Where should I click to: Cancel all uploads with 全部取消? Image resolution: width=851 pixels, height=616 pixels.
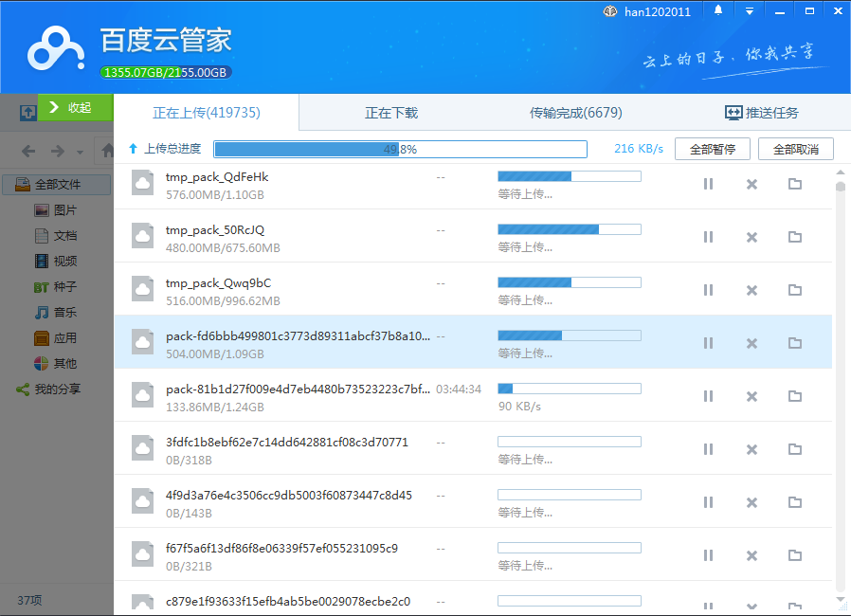click(796, 149)
